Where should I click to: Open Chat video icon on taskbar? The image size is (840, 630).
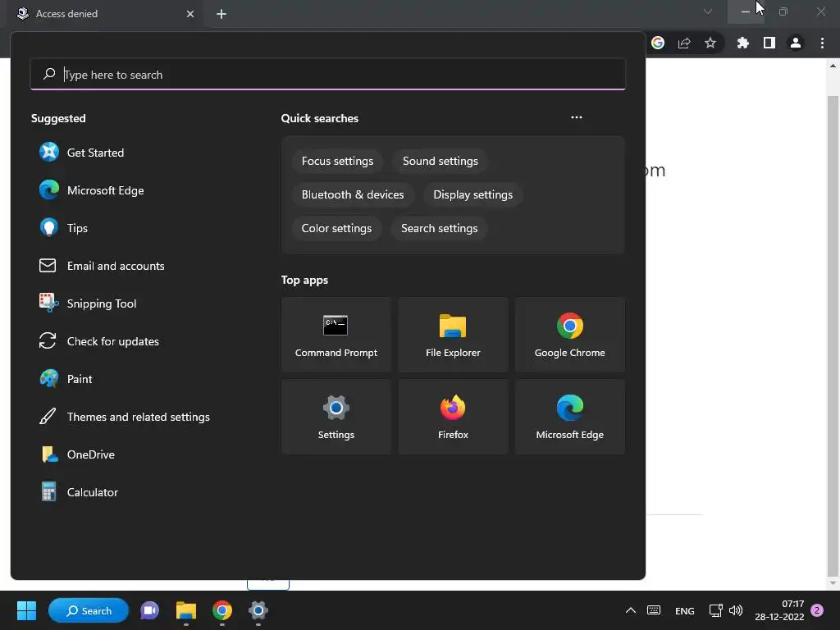coord(149,610)
